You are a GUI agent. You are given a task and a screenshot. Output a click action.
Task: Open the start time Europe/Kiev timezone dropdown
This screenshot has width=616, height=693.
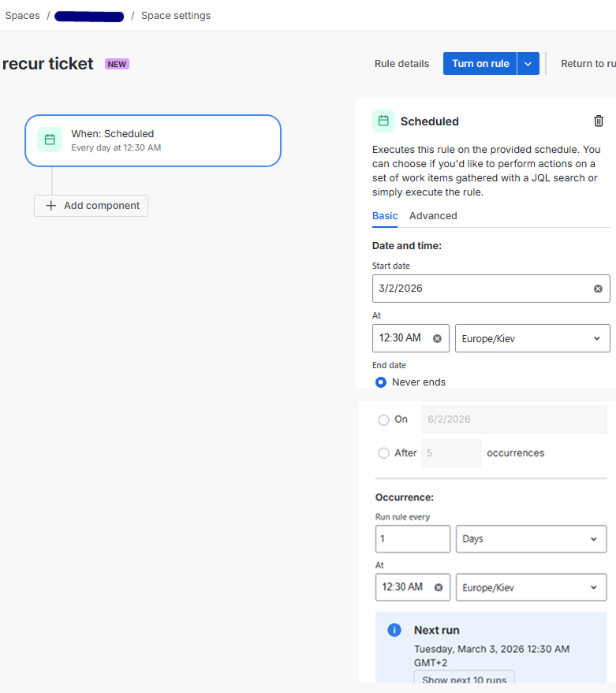tap(532, 338)
